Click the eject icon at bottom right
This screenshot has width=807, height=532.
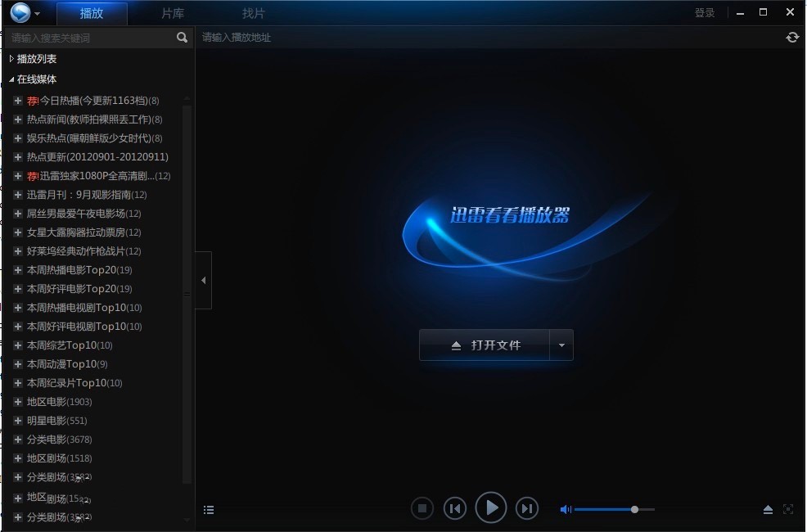point(768,509)
